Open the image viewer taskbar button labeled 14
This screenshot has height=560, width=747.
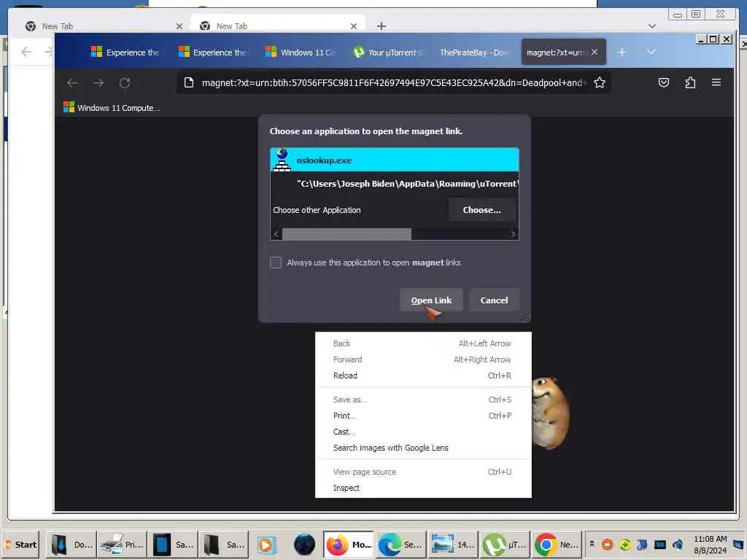pos(452,544)
